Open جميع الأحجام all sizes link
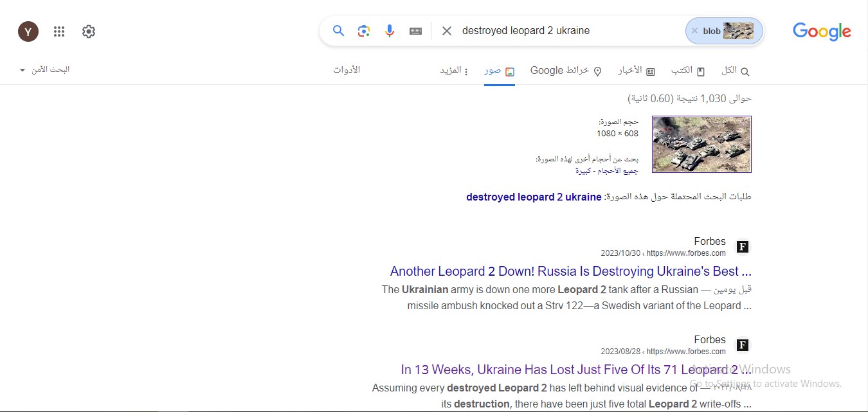The width and height of the screenshot is (868, 412). [617, 170]
